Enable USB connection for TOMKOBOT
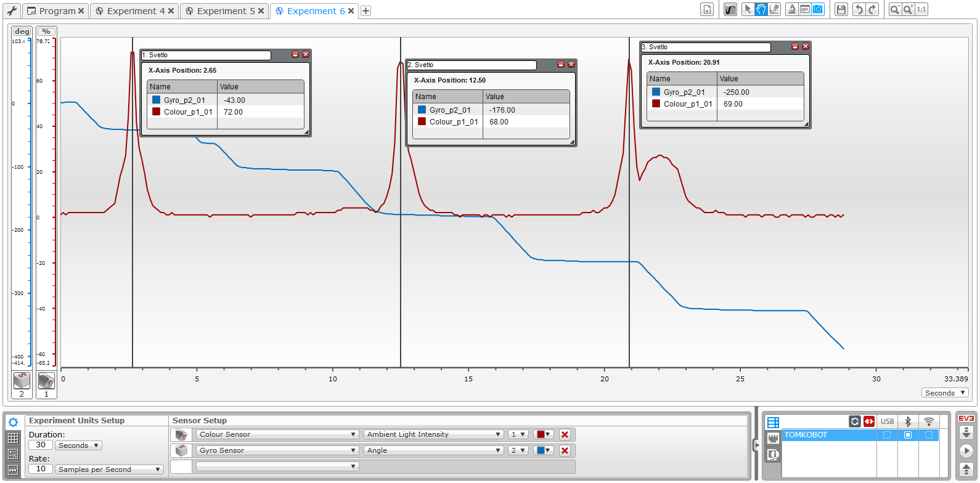This screenshot has height=483, width=980. [887, 435]
